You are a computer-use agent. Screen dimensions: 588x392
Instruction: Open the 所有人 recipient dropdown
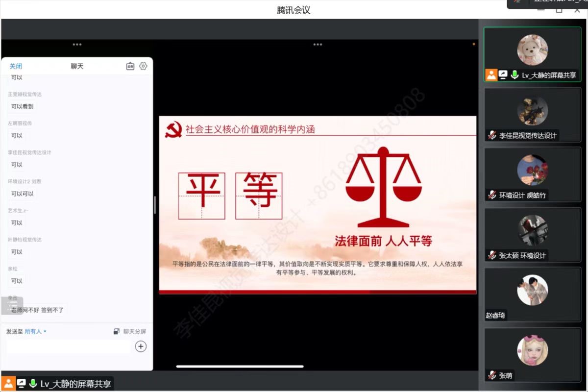pyautogui.click(x=36, y=332)
